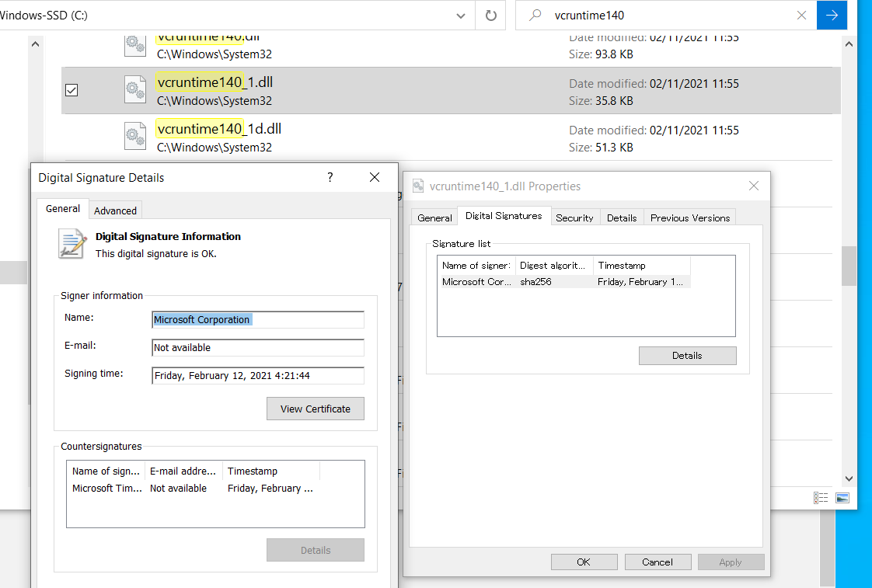Click the results list scroll-up arrow
872x588 pixels.
[849, 44]
